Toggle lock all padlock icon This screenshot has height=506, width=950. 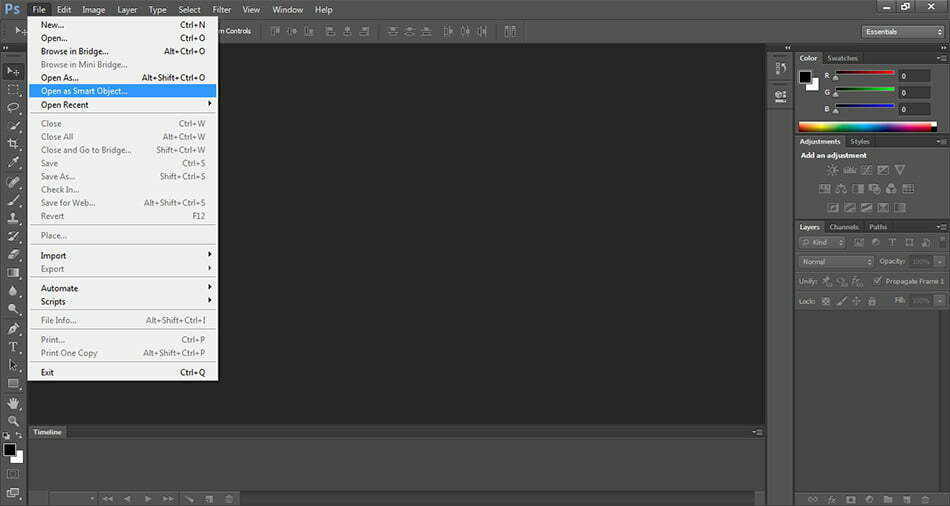(872, 301)
